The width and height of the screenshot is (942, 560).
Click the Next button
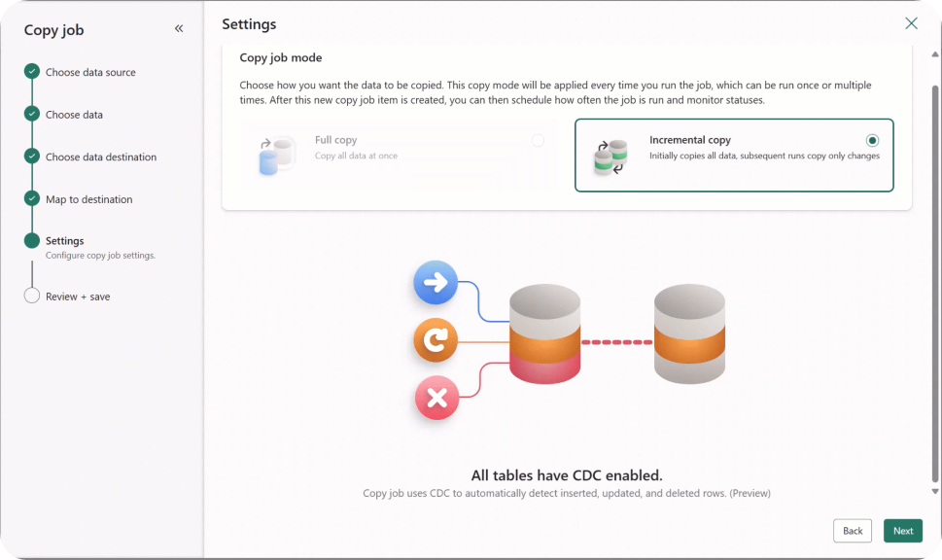click(902, 530)
